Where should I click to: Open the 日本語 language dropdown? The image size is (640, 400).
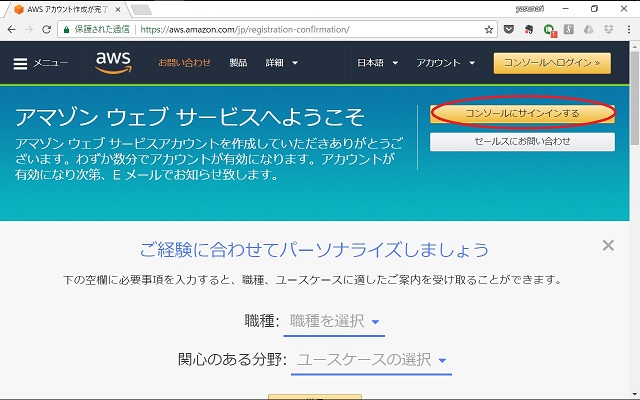(378, 63)
